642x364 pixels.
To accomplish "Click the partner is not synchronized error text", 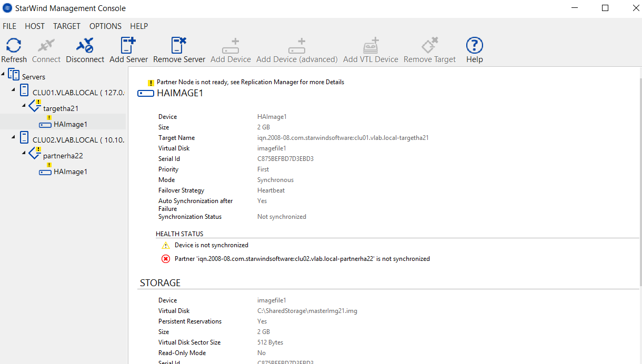I will pyautogui.click(x=302, y=259).
